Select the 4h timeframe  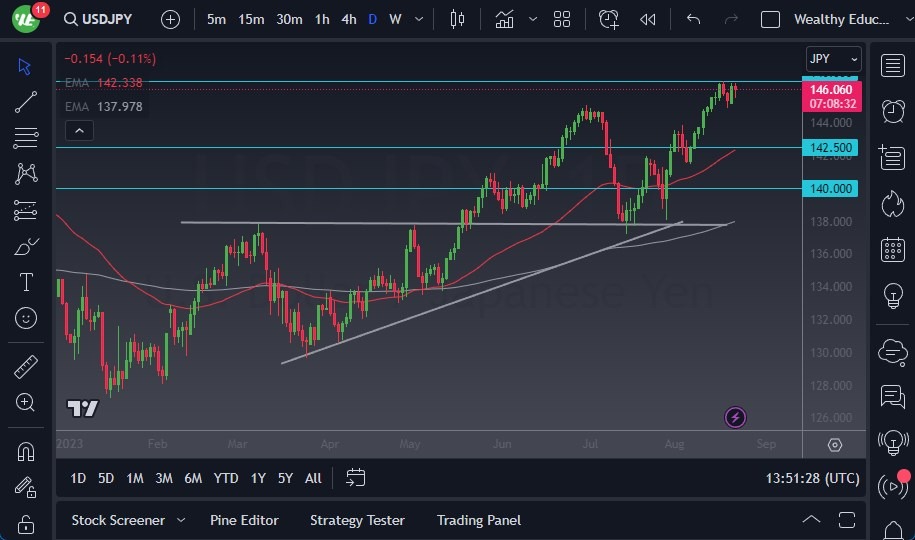click(348, 19)
